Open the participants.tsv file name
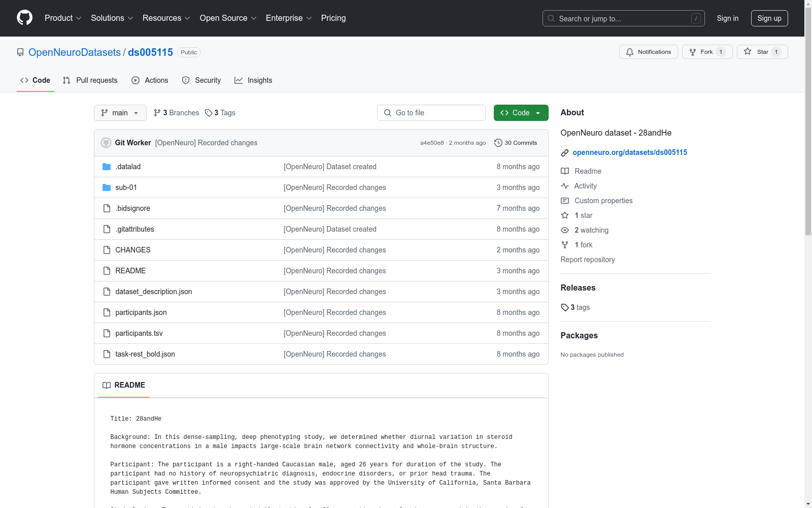The image size is (812, 508). 139,333
